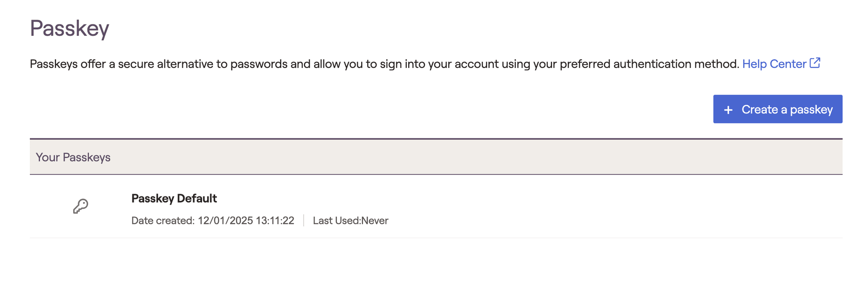Click the separator between date and Last Used

click(x=303, y=221)
